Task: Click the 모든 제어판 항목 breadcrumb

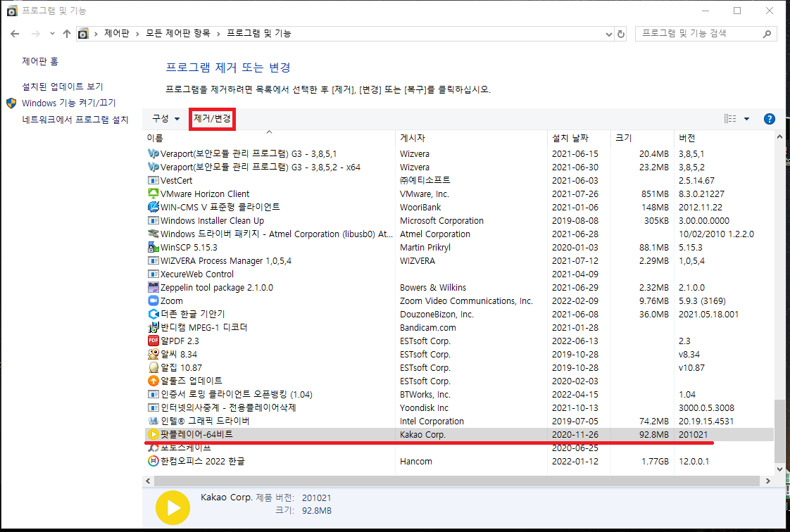Action: point(178,33)
